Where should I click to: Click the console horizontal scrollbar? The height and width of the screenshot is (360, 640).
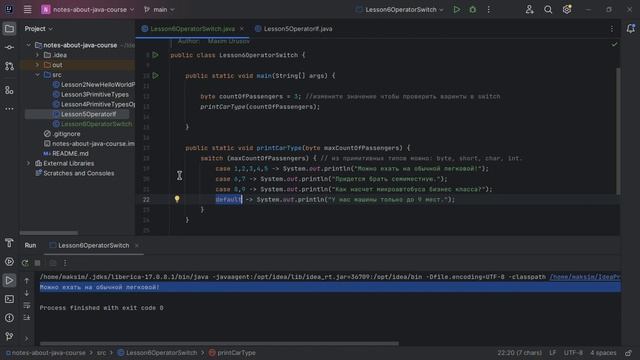219,344
